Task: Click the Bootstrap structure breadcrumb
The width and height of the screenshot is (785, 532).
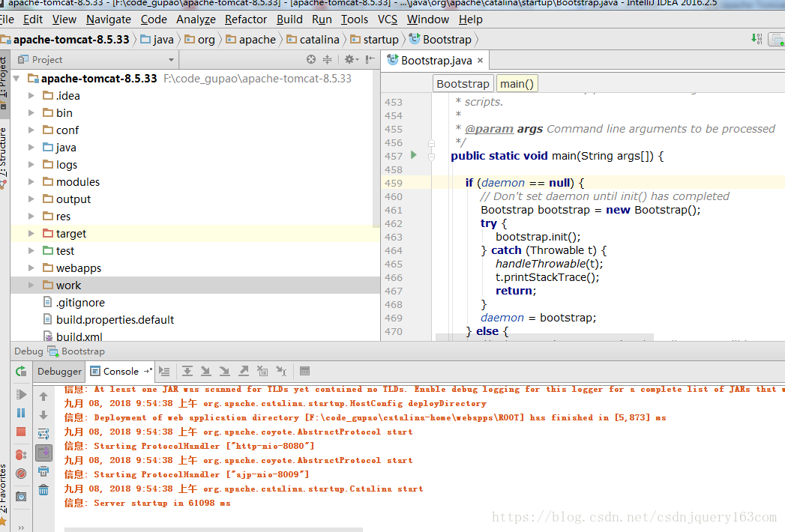Action: coord(463,84)
